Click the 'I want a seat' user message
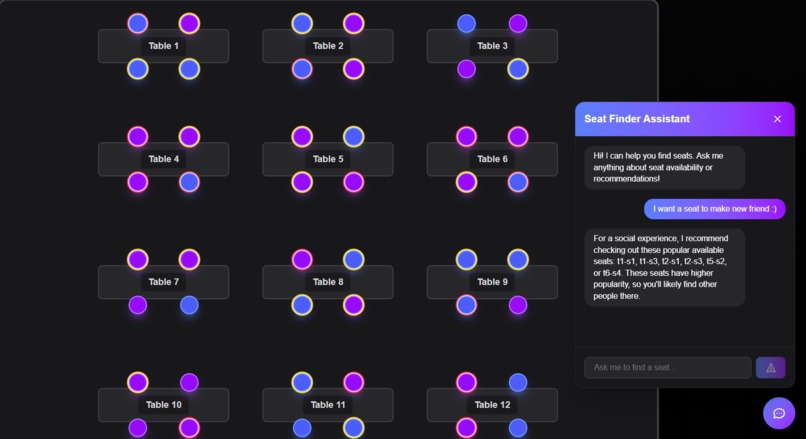This screenshot has width=806, height=439. tap(715, 209)
